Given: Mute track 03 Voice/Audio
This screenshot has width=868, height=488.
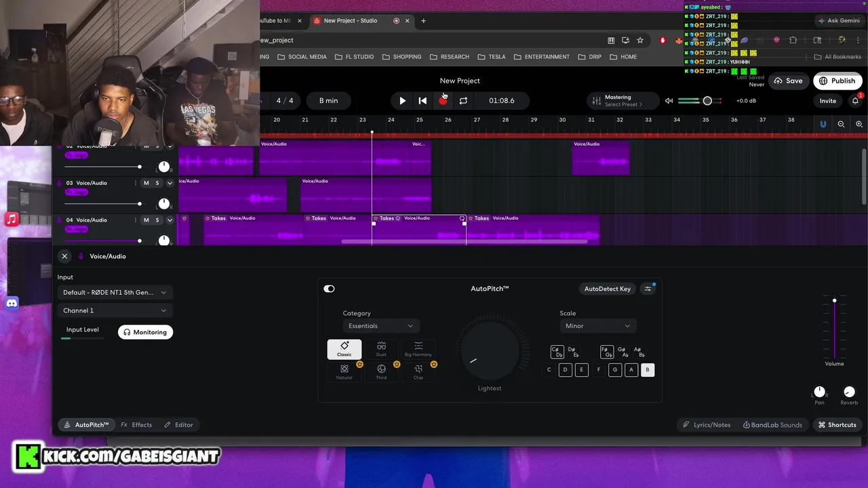Looking at the screenshot, I should click(146, 183).
